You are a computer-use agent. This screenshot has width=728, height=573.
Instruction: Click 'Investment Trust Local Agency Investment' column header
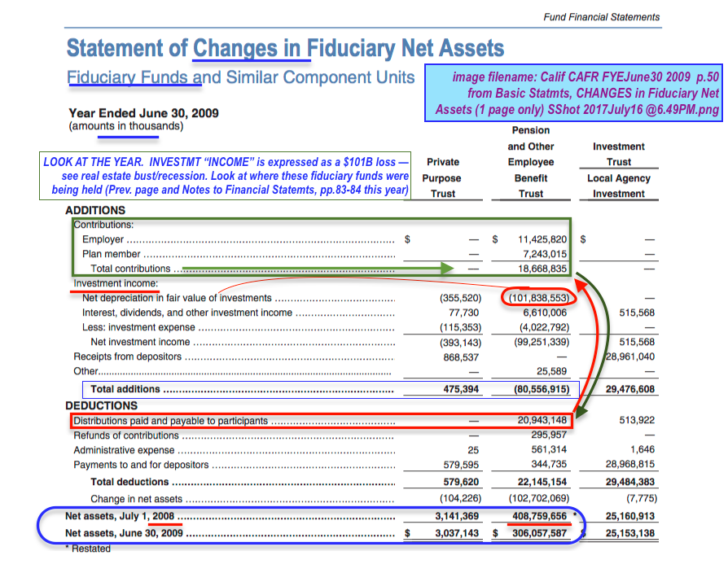coord(618,170)
